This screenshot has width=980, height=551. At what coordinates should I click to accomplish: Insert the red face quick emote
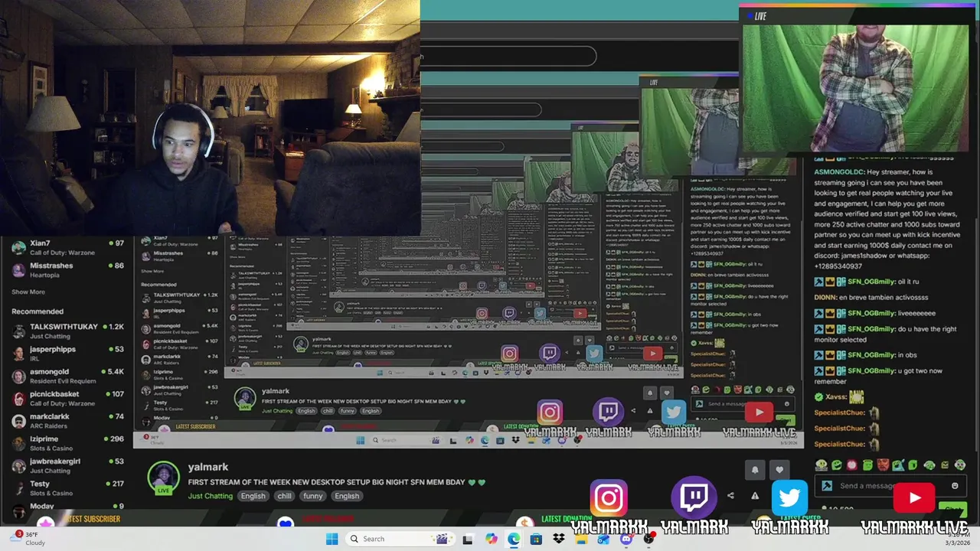[x=883, y=465]
